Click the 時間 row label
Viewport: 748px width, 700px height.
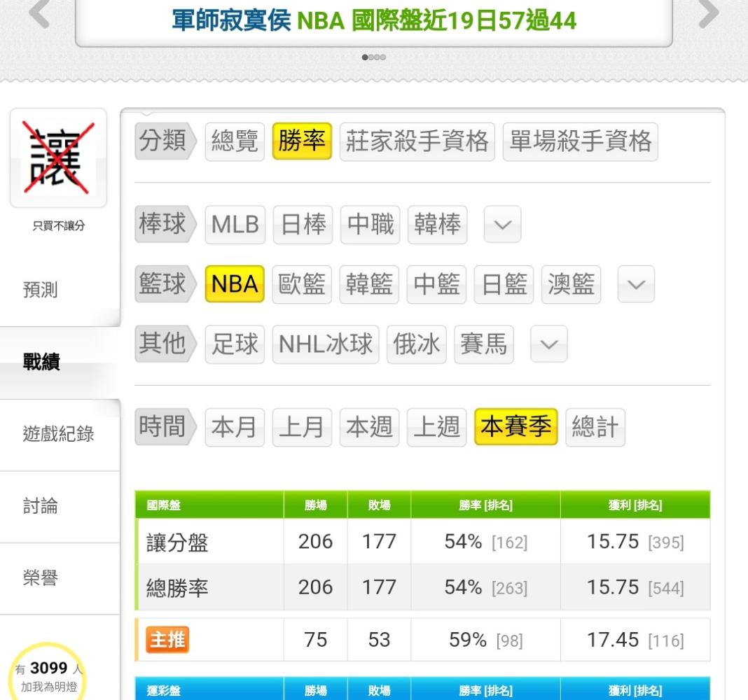pyautogui.click(x=165, y=427)
